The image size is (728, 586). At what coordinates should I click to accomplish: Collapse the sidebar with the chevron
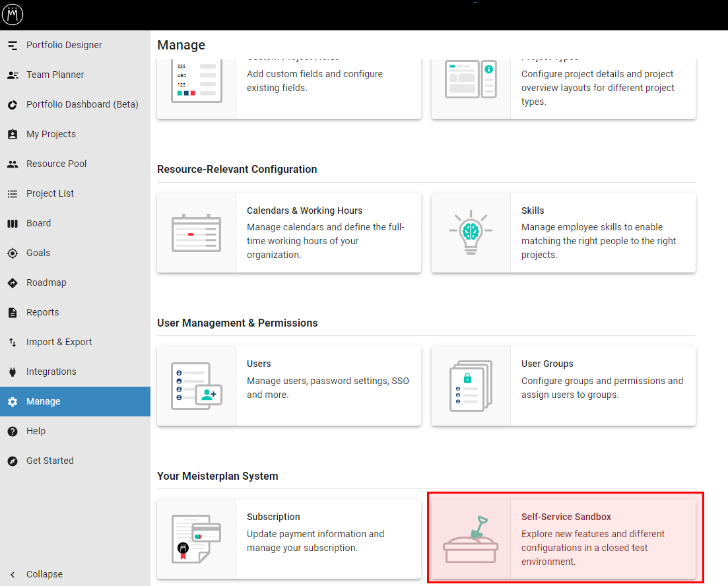[13, 574]
